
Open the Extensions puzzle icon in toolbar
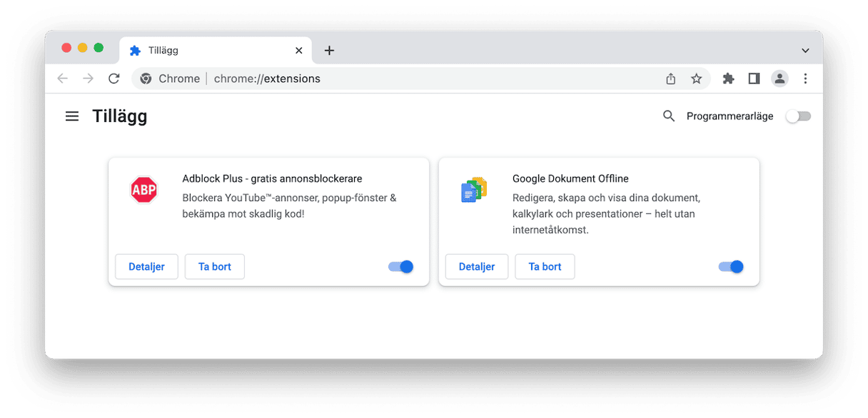tap(728, 78)
